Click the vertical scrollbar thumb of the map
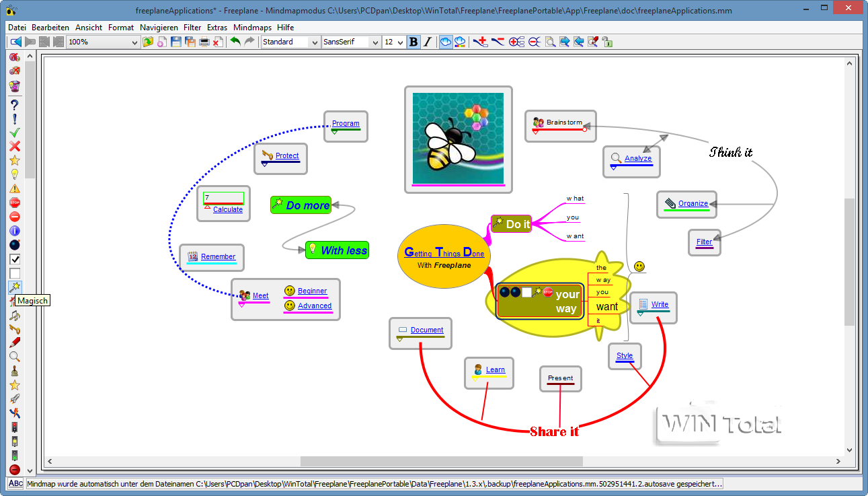The width and height of the screenshot is (868, 496). click(x=849, y=262)
